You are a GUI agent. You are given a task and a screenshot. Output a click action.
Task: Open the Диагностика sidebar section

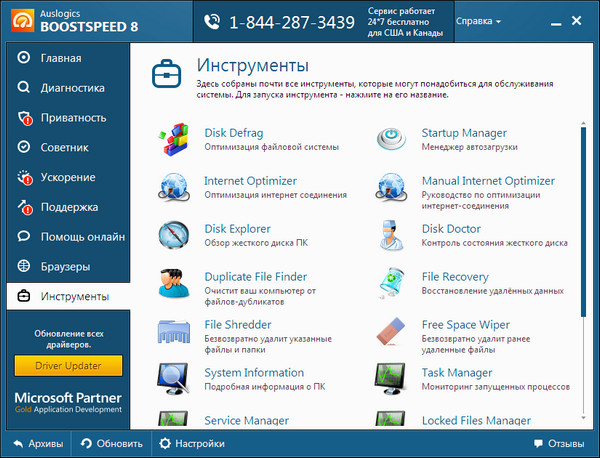(x=72, y=88)
